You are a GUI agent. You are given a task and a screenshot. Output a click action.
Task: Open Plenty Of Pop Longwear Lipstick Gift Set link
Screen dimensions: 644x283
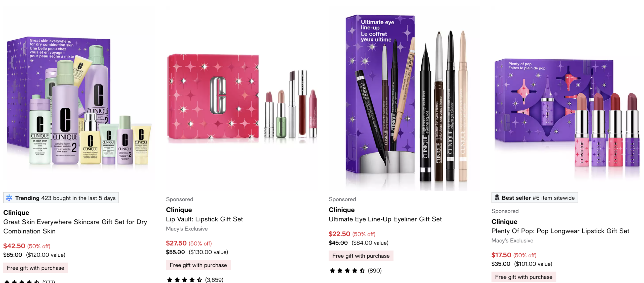point(560,231)
